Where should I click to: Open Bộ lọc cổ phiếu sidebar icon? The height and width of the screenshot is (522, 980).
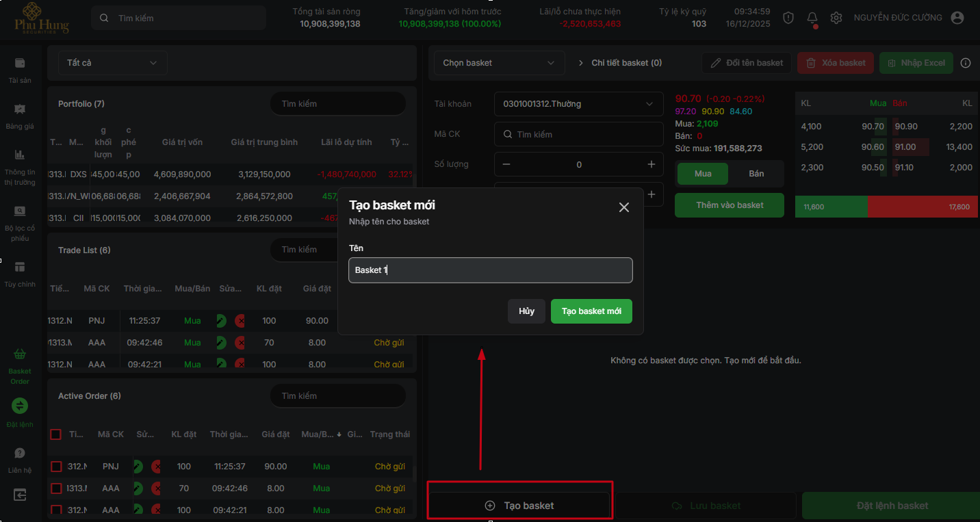tap(20, 211)
